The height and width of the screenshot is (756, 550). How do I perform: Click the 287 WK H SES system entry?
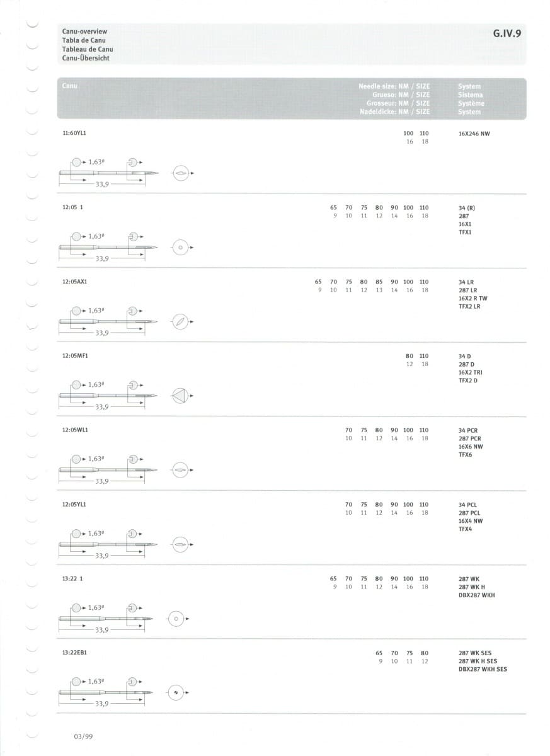(x=478, y=661)
